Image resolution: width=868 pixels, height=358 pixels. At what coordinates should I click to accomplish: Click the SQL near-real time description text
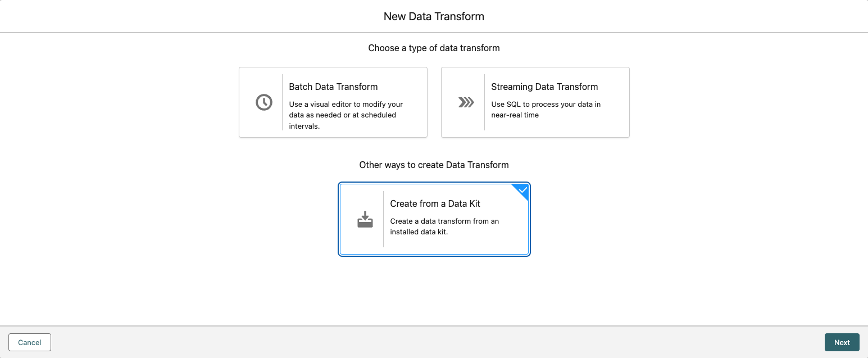[546, 109]
